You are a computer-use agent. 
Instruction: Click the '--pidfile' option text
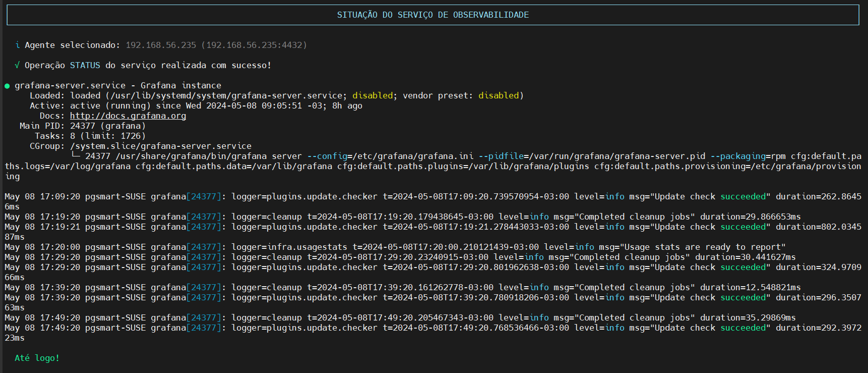[501, 156]
